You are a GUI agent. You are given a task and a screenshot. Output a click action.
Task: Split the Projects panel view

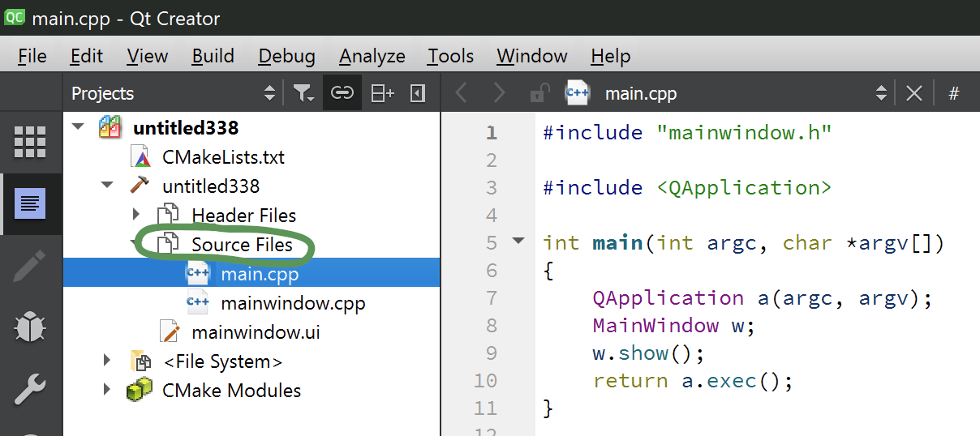(382, 94)
